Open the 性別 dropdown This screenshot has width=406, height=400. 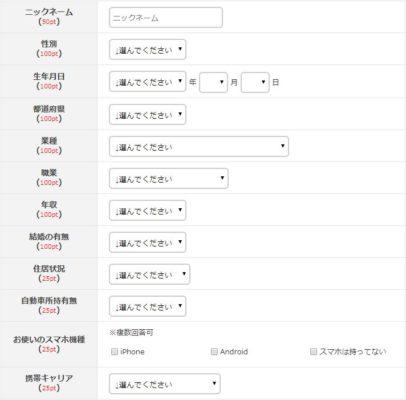tap(147, 50)
